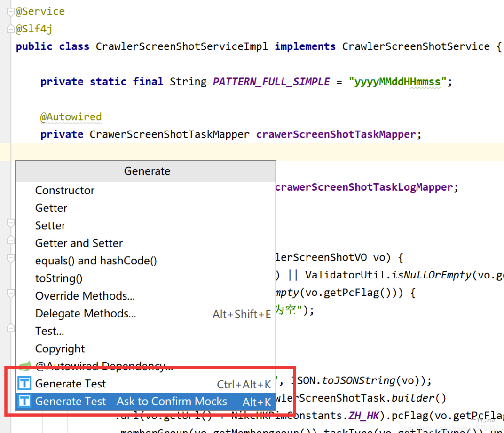Collapse fold marker at @Service annotation
Image resolution: width=504 pixels, height=433 pixels.
(x=11, y=13)
